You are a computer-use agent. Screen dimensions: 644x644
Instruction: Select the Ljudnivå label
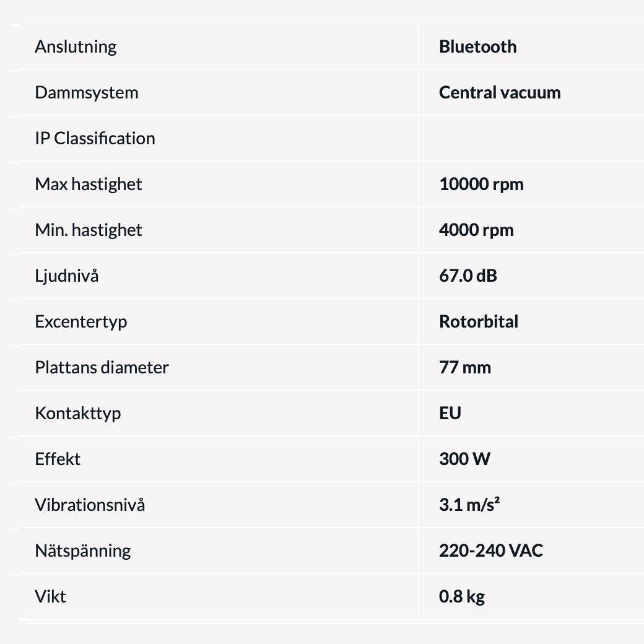tap(66, 276)
